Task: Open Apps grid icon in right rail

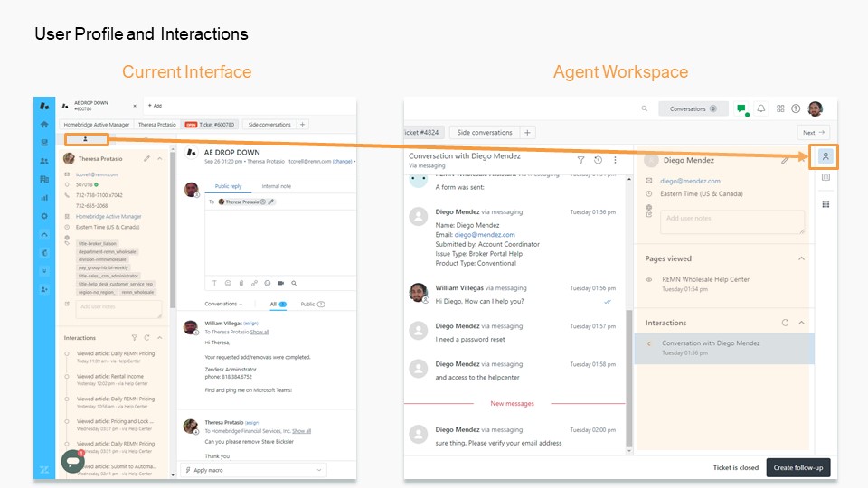Action: 826,204
